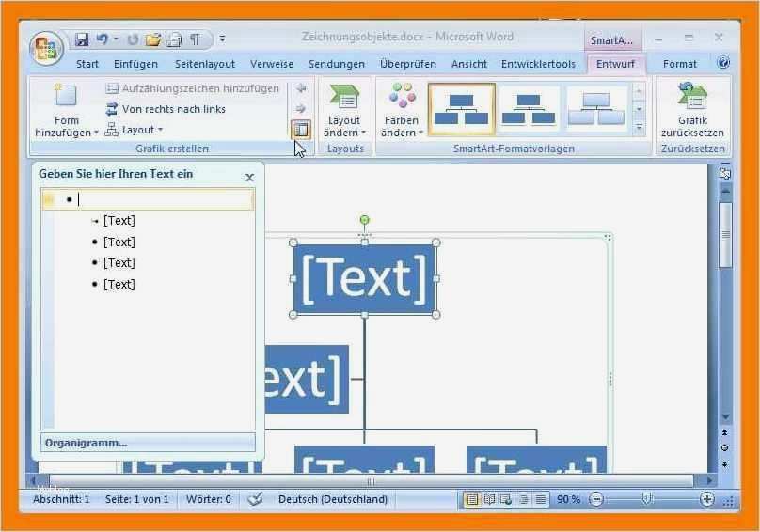Switch to Outline view
This screenshot has height=532, width=760.
coord(524,499)
